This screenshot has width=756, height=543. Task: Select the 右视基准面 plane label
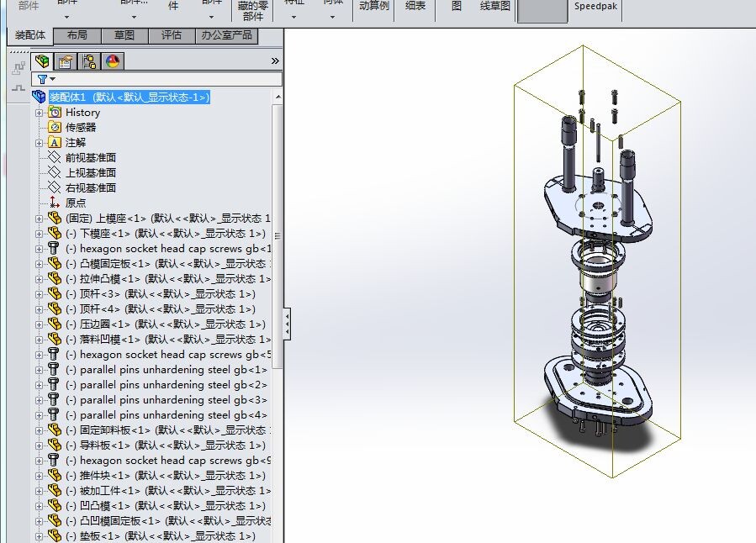(x=91, y=188)
